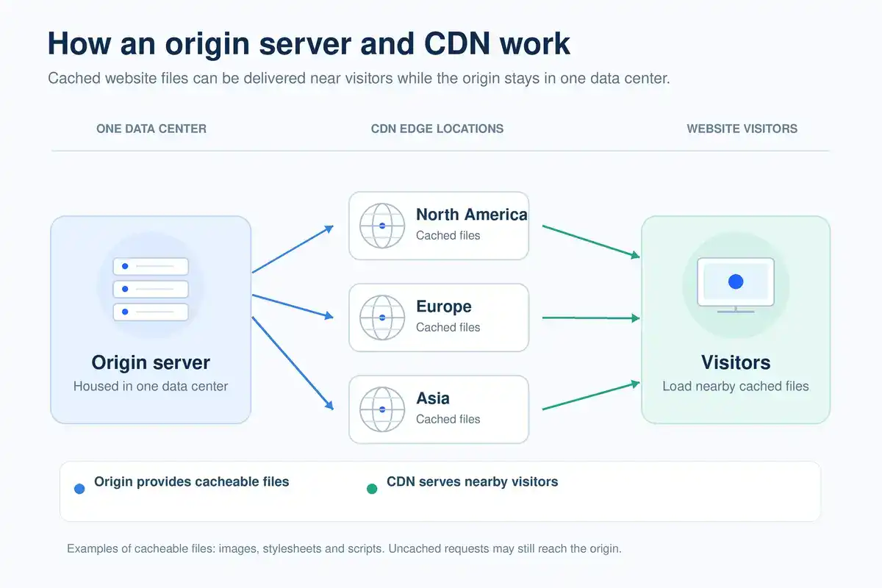
Task: Click the blue legend dot
Action: (x=80, y=488)
